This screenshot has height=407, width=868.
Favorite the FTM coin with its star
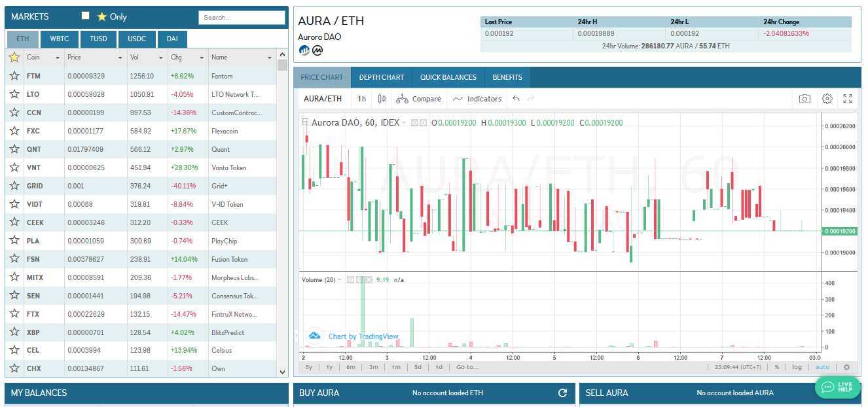click(x=14, y=76)
